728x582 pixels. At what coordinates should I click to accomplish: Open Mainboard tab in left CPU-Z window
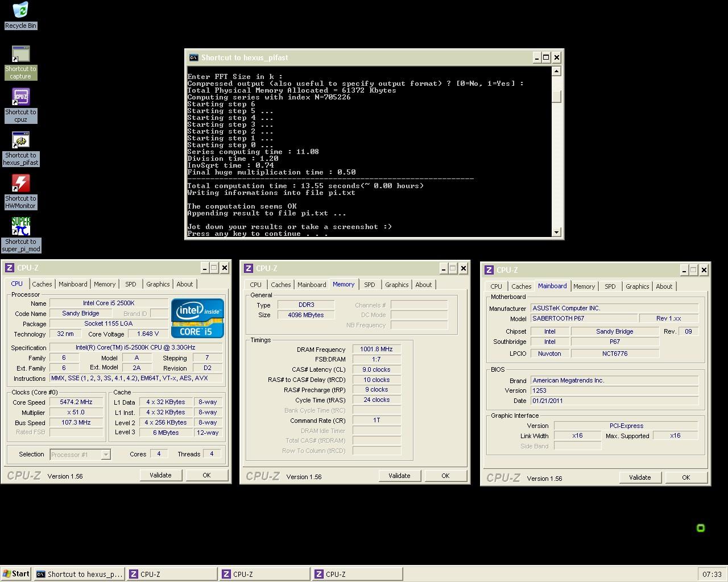tap(73, 284)
